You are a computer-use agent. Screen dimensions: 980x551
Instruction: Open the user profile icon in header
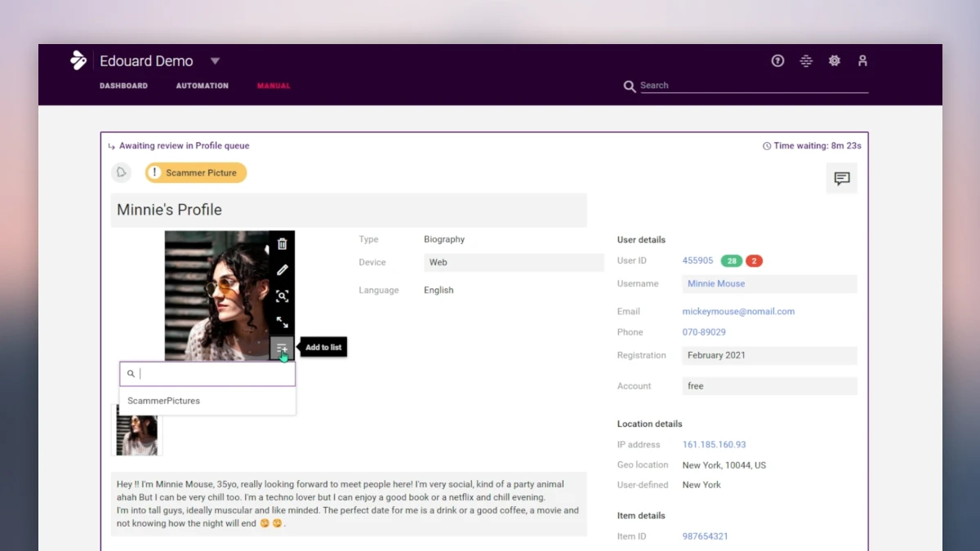coord(862,60)
